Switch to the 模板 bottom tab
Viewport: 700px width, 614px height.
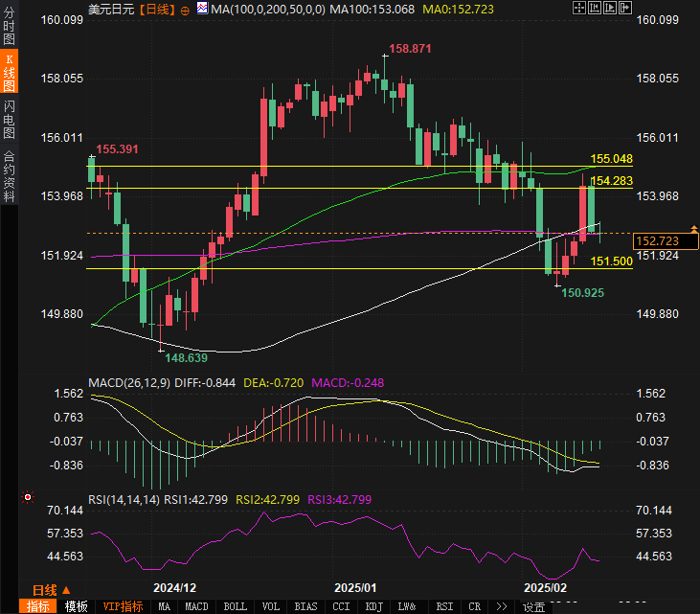point(76,606)
